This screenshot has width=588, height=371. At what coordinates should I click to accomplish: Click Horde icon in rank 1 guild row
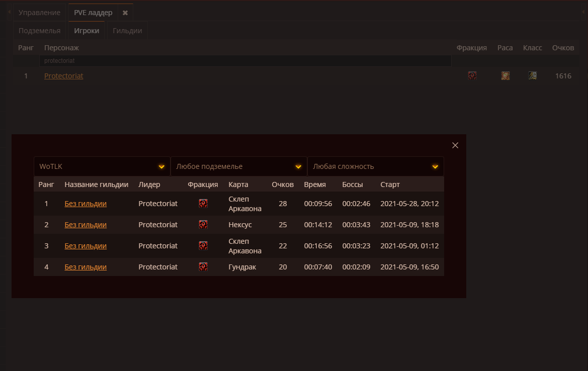pyautogui.click(x=203, y=204)
